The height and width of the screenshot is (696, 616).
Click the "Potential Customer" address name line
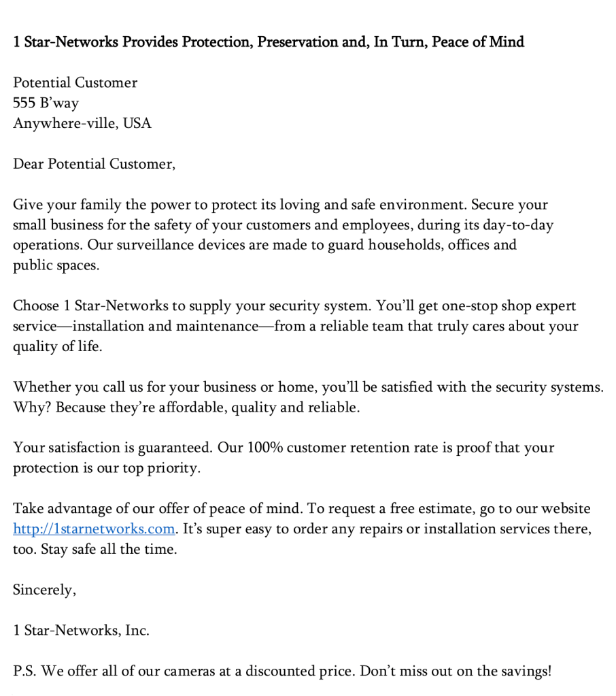click(x=75, y=83)
